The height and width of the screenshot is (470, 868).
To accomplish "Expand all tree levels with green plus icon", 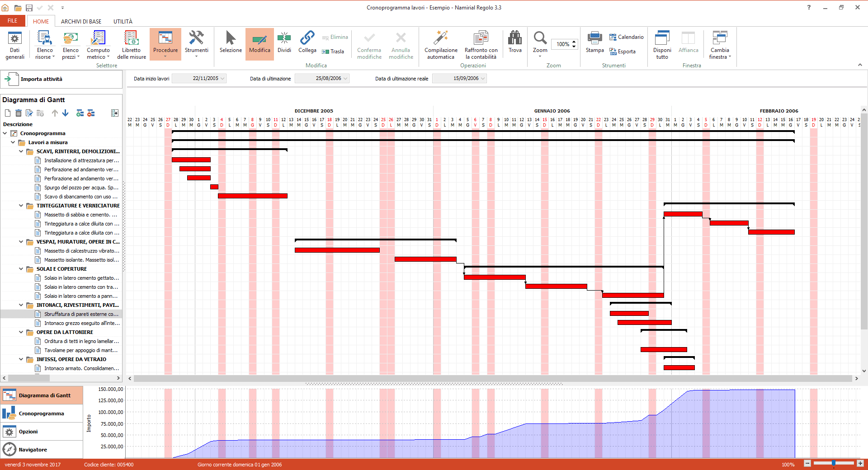I will tap(80, 113).
